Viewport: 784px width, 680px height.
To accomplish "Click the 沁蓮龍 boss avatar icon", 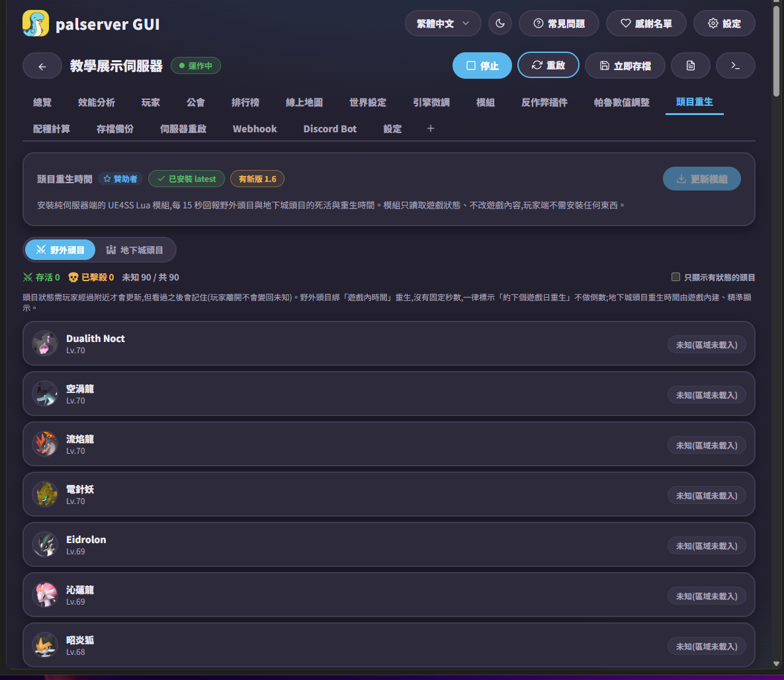I will click(x=45, y=595).
